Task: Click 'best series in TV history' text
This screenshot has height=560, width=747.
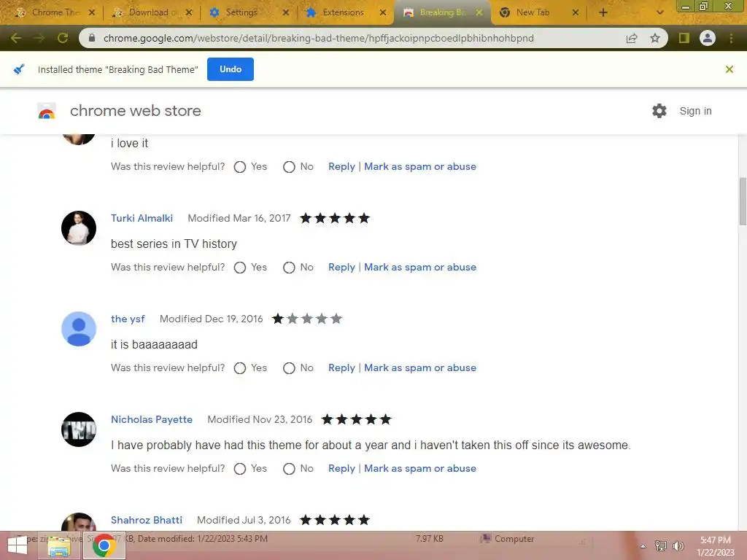Action: click(x=174, y=244)
